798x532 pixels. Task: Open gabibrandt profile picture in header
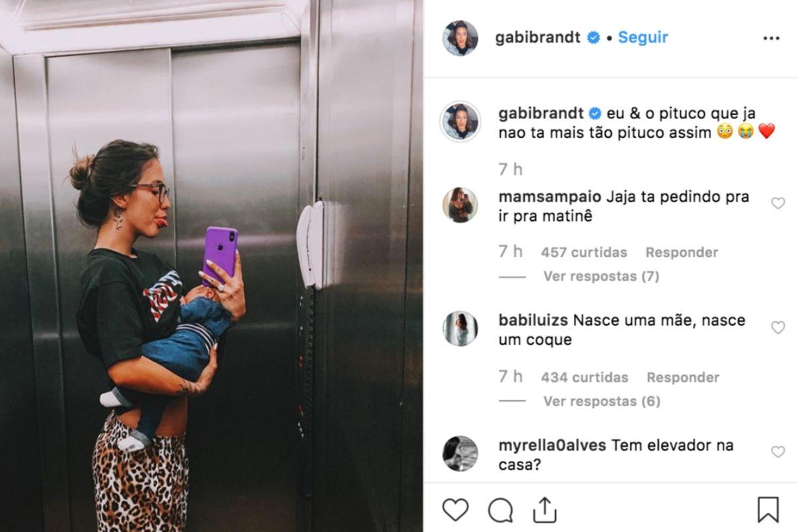coord(460,38)
